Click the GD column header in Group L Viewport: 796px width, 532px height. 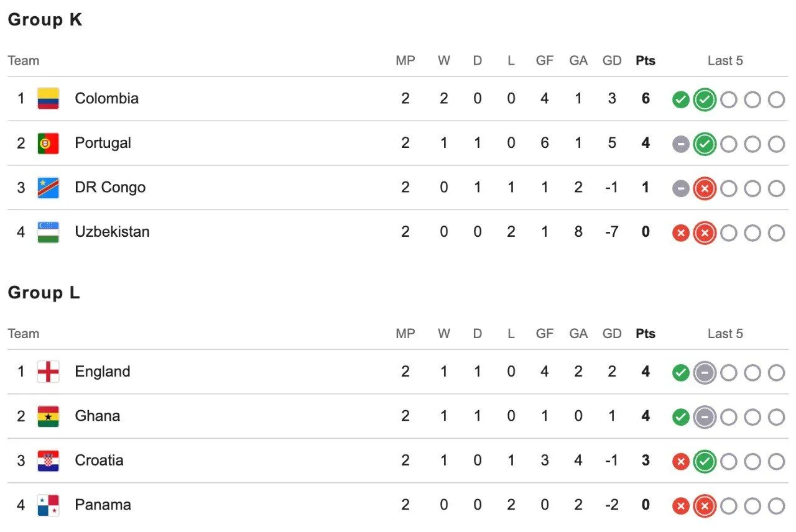pos(612,334)
